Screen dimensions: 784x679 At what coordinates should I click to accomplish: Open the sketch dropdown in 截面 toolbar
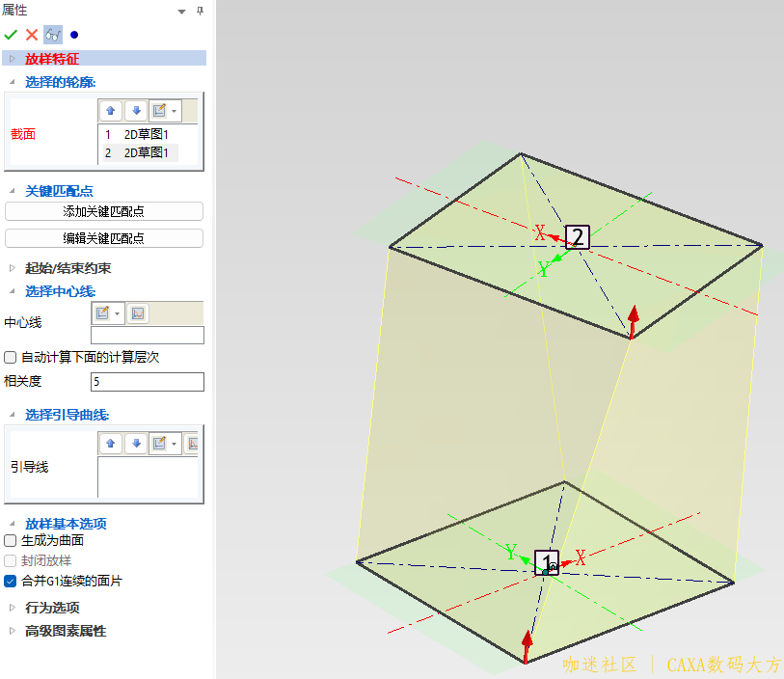(174, 110)
